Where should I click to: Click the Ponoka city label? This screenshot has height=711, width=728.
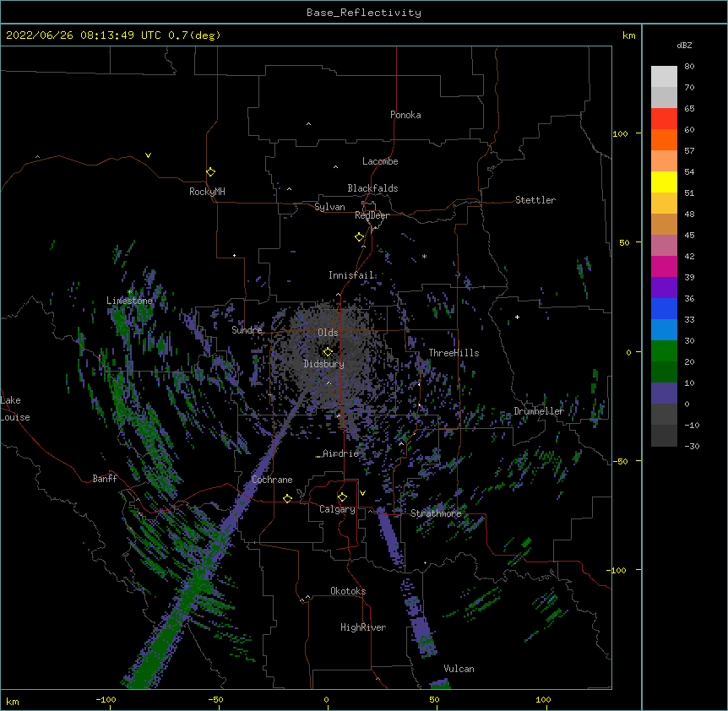pyautogui.click(x=405, y=115)
